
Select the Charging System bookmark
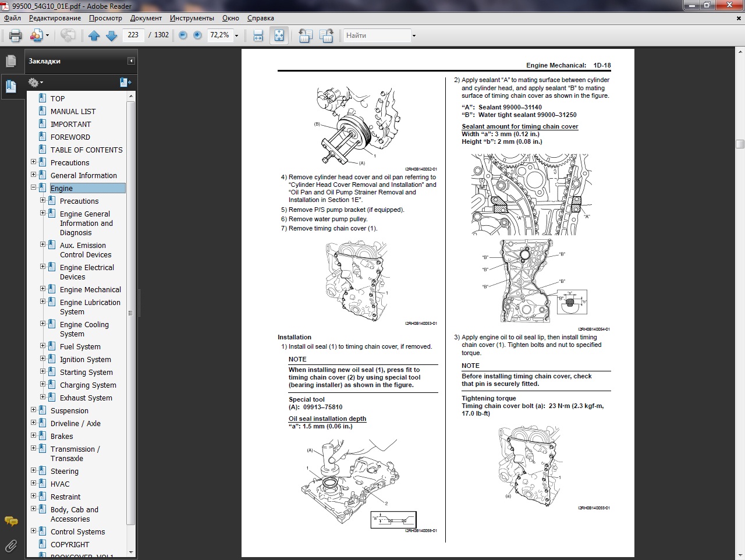88,385
